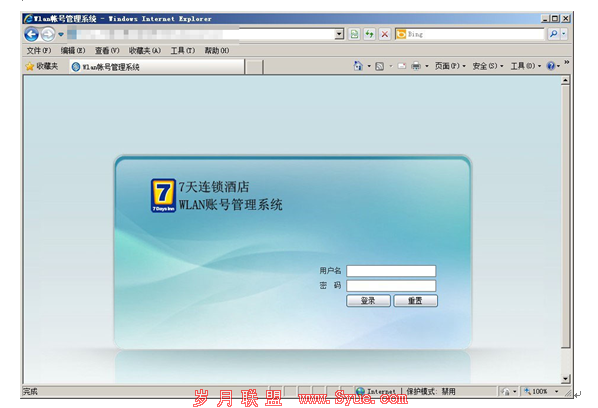
Task: Open the 工具(O) command bar dropdown
Action: (x=526, y=66)
